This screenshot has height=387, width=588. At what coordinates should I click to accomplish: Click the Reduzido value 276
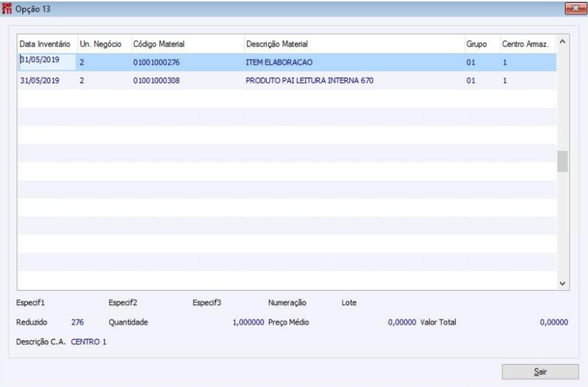78,322
